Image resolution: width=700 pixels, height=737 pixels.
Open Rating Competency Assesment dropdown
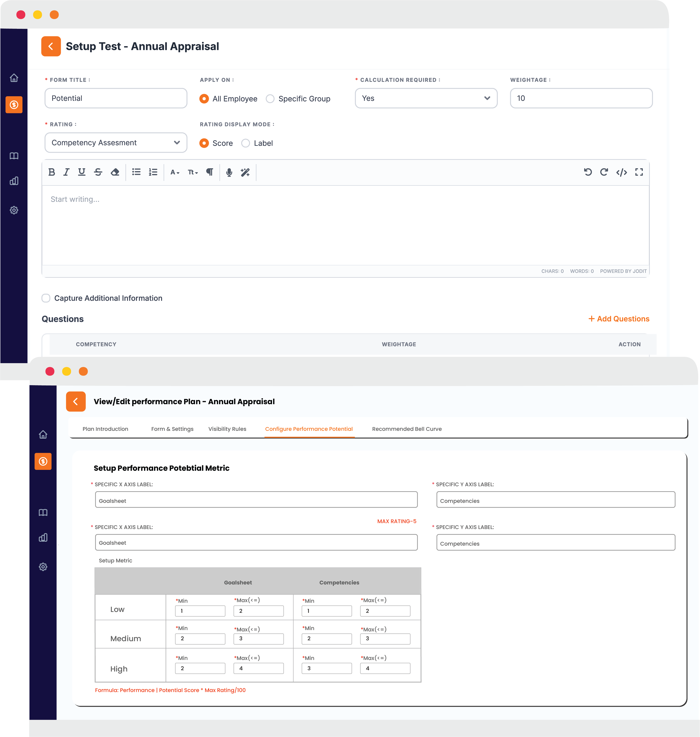tap(116, 143)
